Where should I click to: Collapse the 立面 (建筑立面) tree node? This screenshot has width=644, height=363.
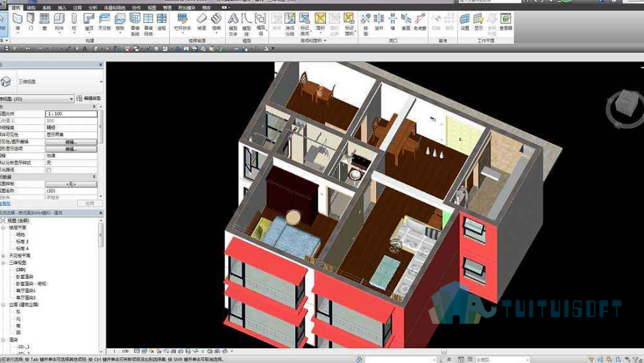coord(4,305)
